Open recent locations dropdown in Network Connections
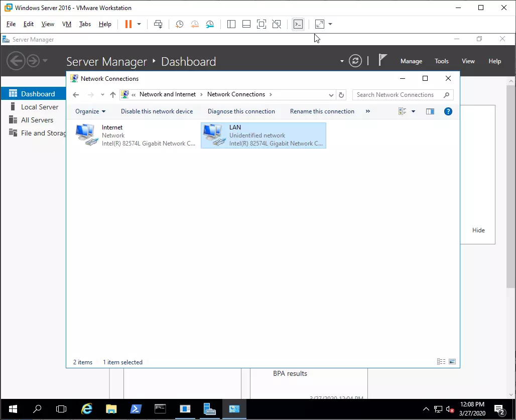 click(x=103, y=95)
